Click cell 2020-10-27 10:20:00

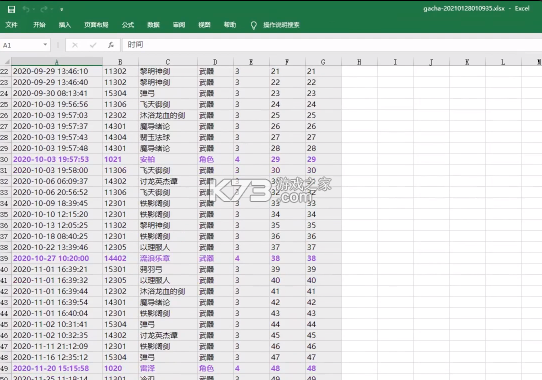(57, 258)
